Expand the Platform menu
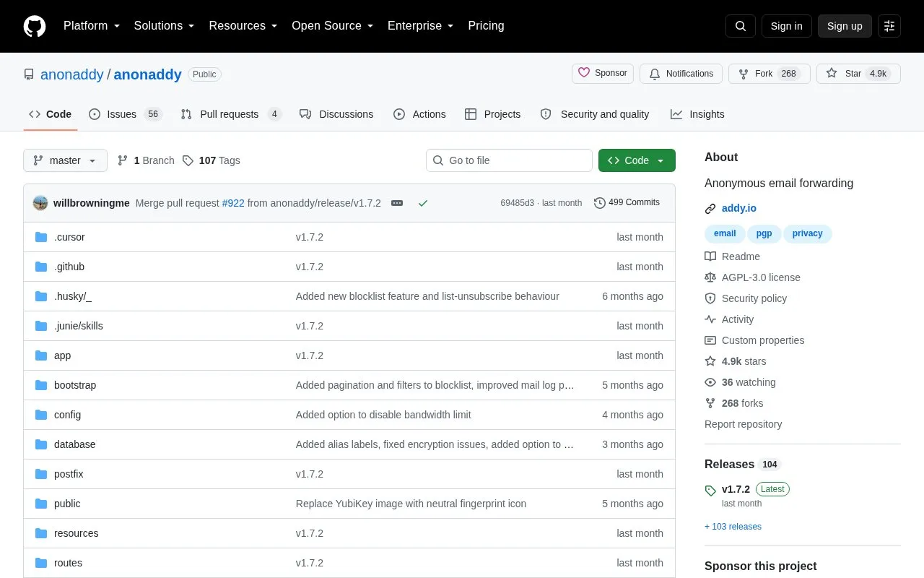 point(91,26)
